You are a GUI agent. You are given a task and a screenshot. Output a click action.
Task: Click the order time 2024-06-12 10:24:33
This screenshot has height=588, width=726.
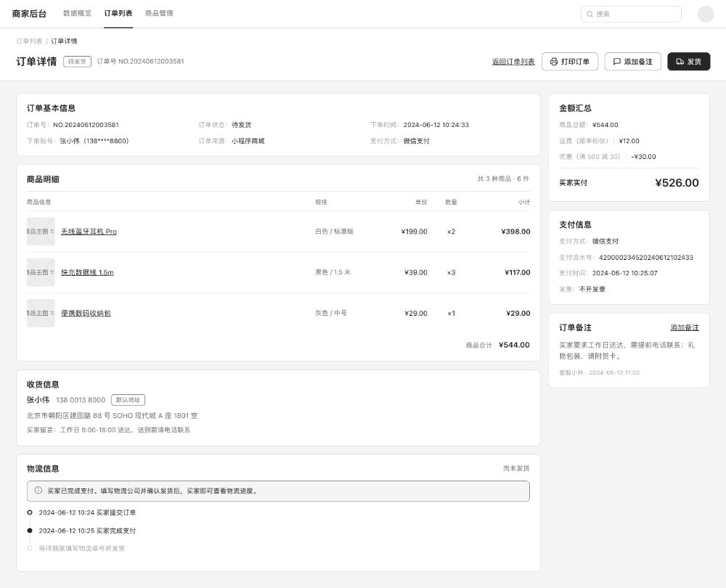pyautogui.click(x=436, y=125)
